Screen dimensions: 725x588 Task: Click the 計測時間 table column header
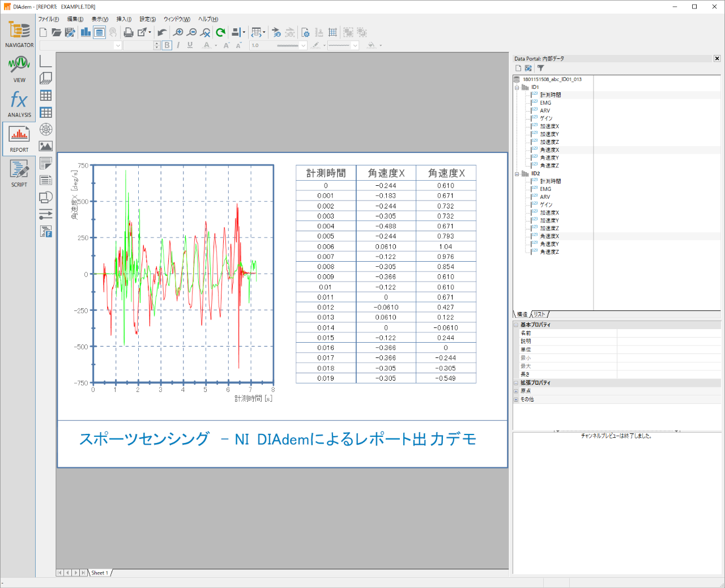coord(326,173)
